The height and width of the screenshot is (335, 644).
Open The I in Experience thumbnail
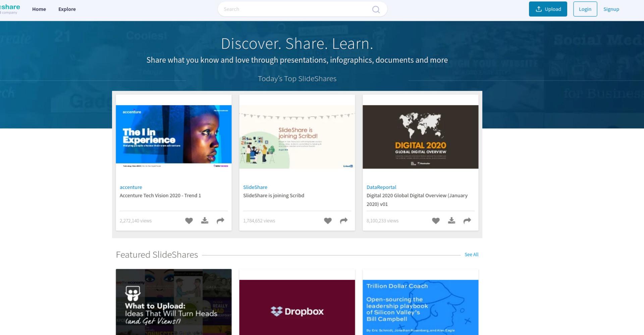click(174, 137)
